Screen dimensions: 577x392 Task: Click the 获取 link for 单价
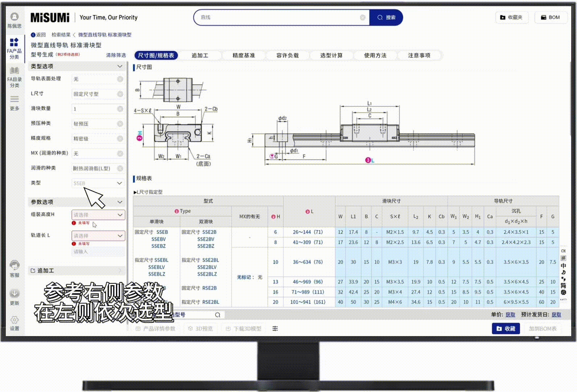511,315
